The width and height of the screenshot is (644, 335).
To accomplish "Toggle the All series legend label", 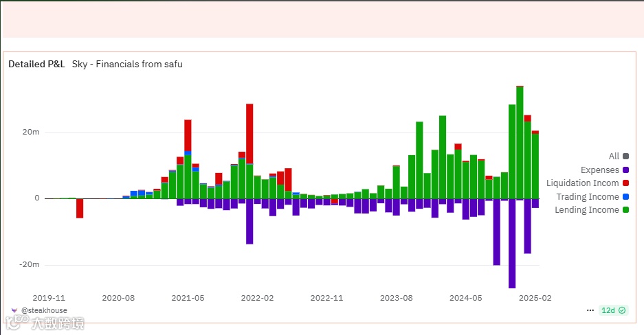I will tap(614, 157).
